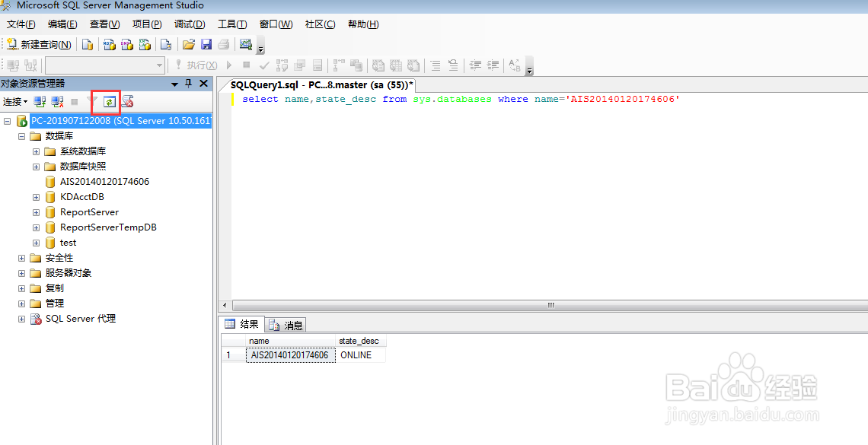Click the editor horizontal scrollbar thumb
868x445 pixels.
[x=550, y=305]
